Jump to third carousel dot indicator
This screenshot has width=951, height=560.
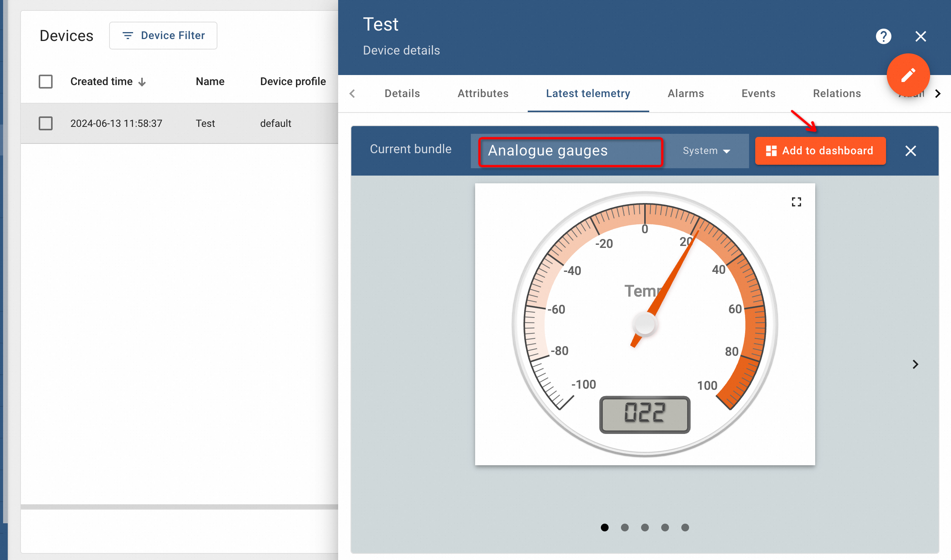(x=645, y=528)
